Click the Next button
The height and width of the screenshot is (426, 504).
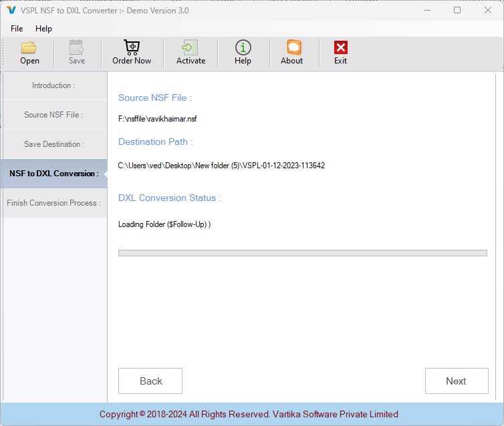[457, 381]
